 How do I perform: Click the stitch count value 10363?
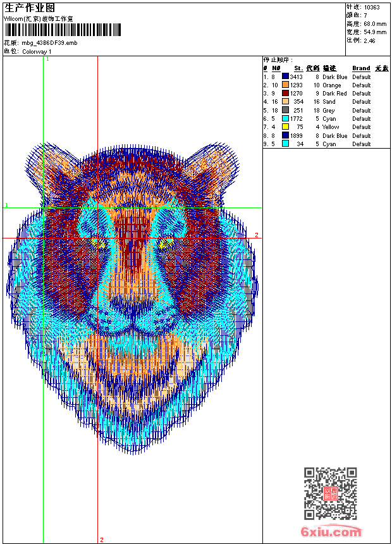pyautogui.click(x=372, y=8)
